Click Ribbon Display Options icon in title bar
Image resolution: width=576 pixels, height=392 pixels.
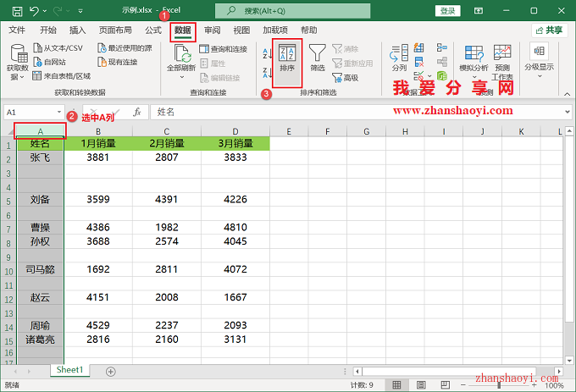coord(479,11)
